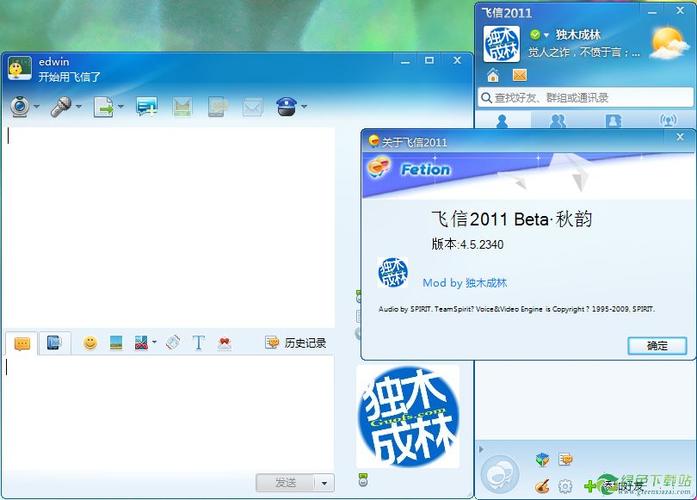Switch to the SMS phone tab

(54, 343)
